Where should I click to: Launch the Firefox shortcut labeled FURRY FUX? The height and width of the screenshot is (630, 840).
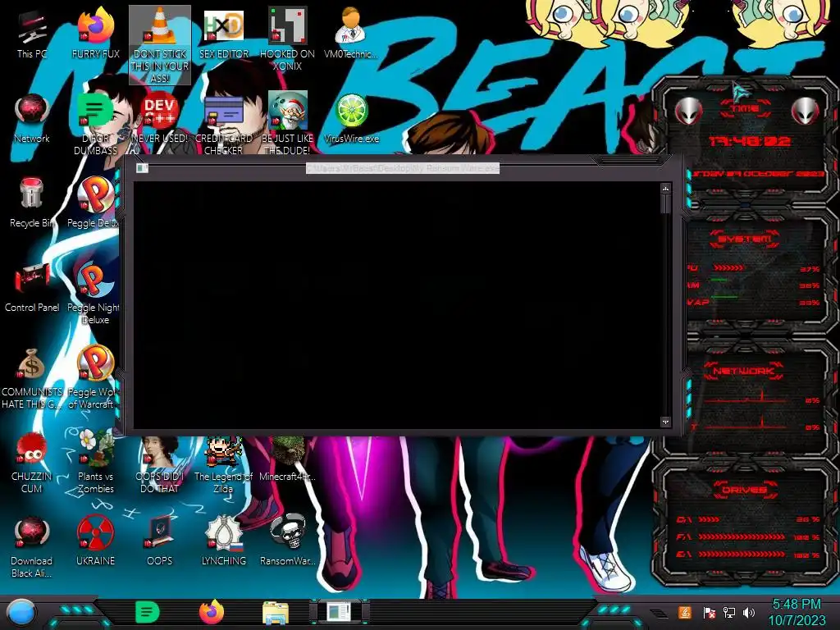pyautogui.click(x=95, y=34)
